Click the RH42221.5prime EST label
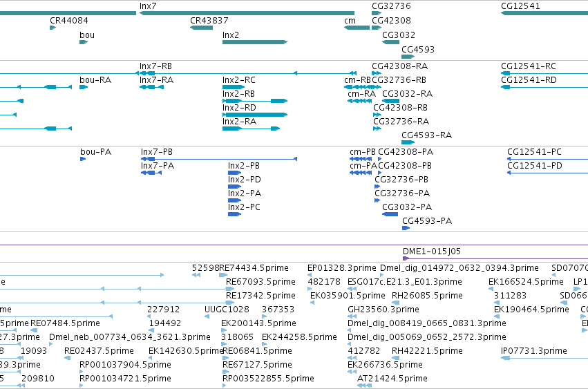The height and width of the screenshot is (389, 588). (427, 351)
